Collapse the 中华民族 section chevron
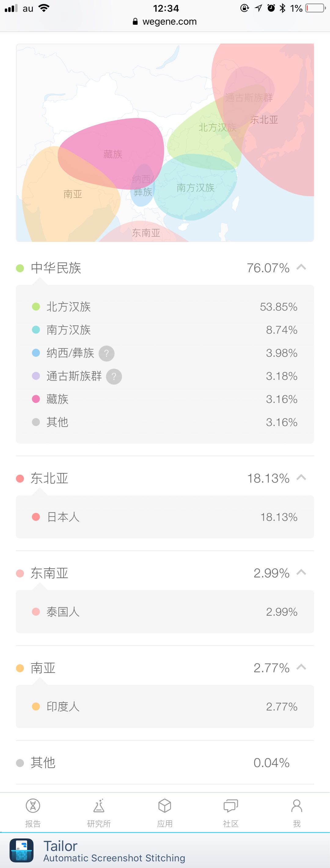 pos(301,268)
